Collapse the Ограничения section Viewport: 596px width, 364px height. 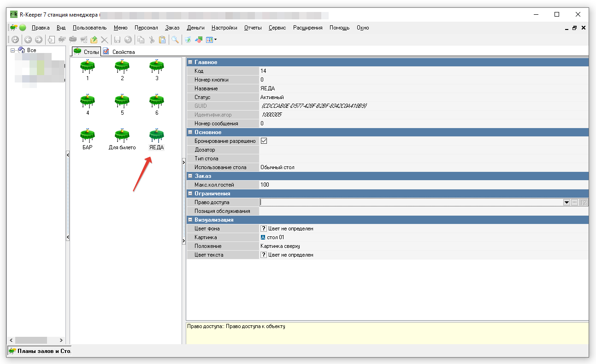190,194
